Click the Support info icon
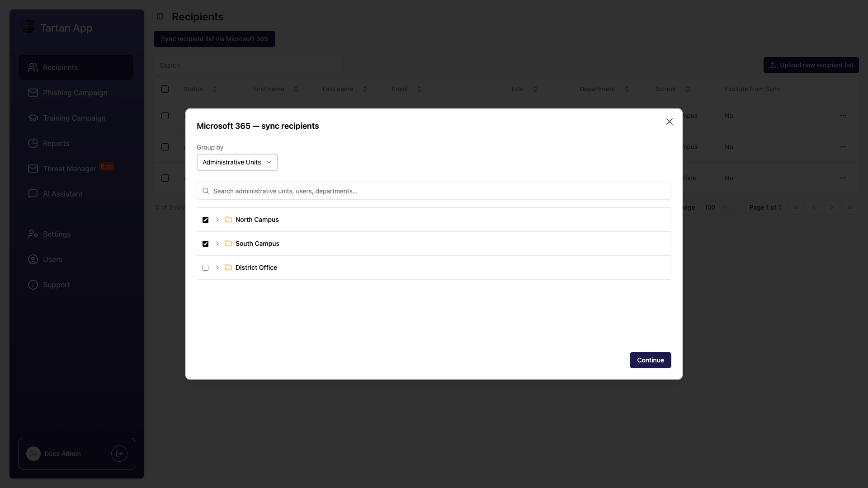 pyautogui.click(x=33, y=285)
